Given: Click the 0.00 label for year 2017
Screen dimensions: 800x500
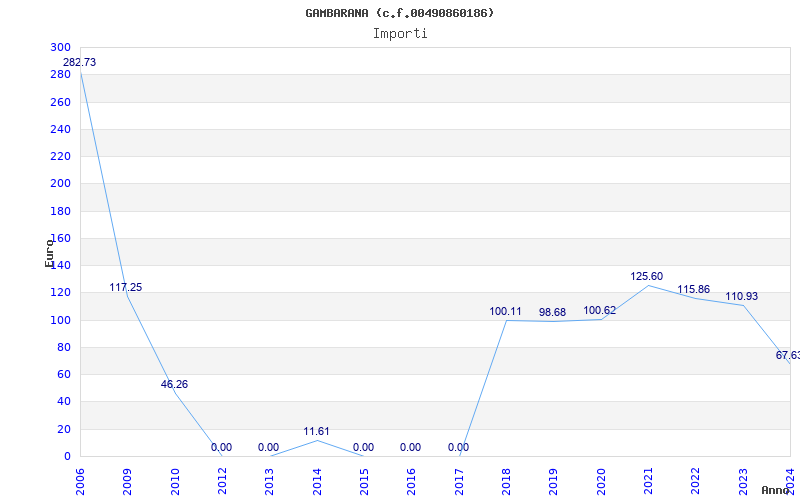Looking at the screenshot, I should click(x=459, y=447).
